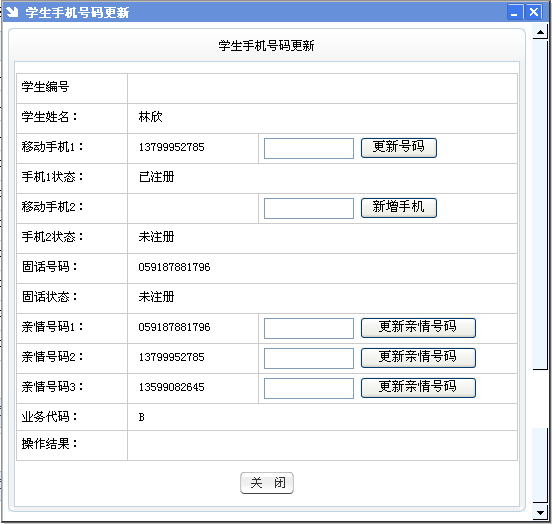Click the arrow icon in title bar
The height and width of the screenshot is (524, 552).
12,12
